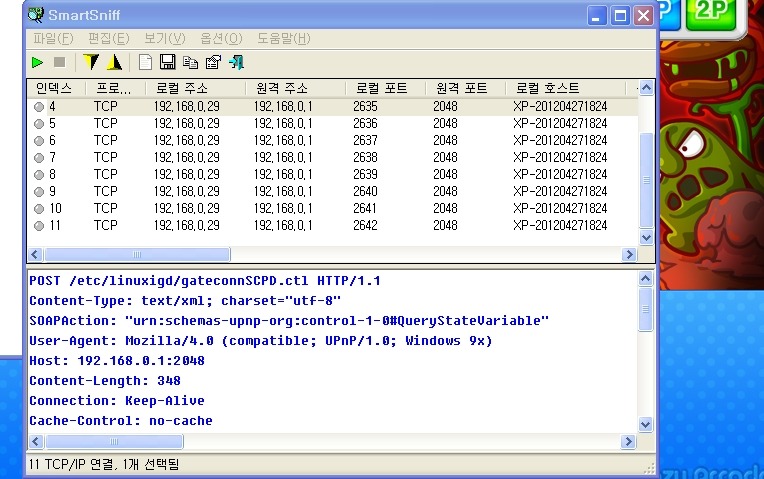764x479 pixels.
Task: Open the properties icon in the toolbar
Action: (212, 62)
